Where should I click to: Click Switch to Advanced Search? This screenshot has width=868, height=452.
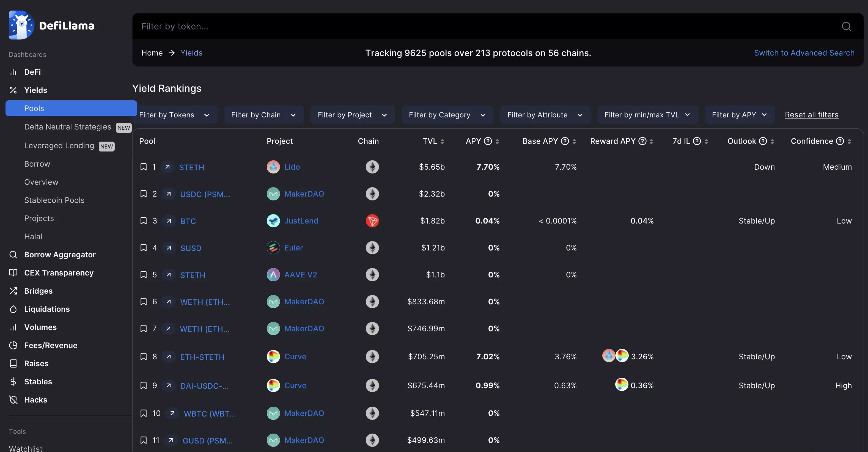(x=804, y=53)
